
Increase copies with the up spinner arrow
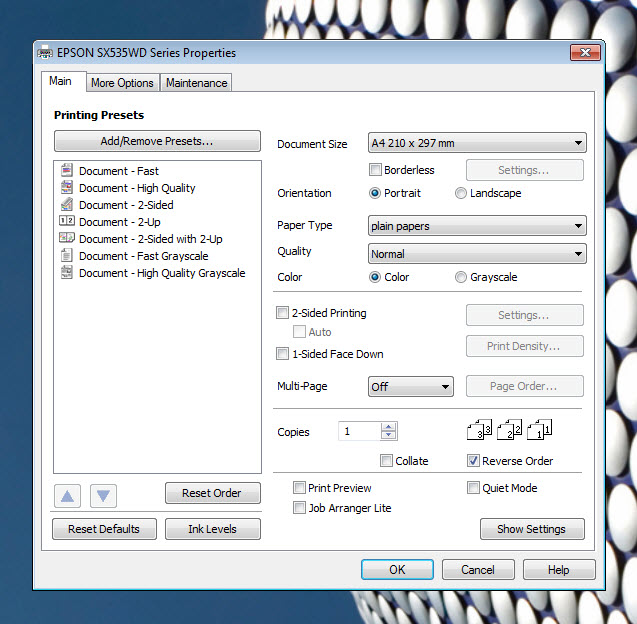tap(389, 427)
